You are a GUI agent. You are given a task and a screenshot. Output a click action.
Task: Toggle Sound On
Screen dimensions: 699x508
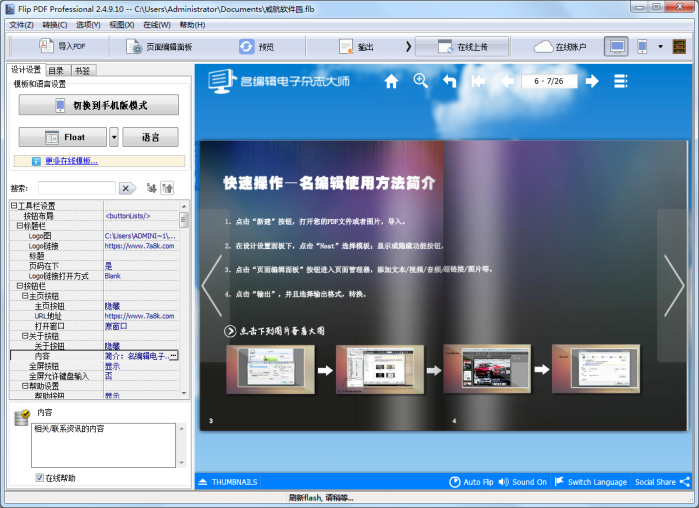522,482
